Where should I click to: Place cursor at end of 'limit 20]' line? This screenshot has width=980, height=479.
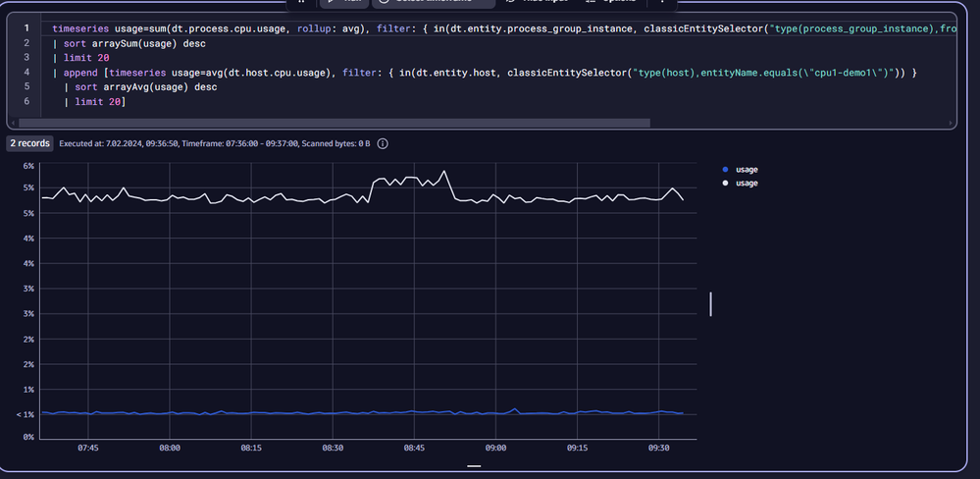click(x=126, y=102)
